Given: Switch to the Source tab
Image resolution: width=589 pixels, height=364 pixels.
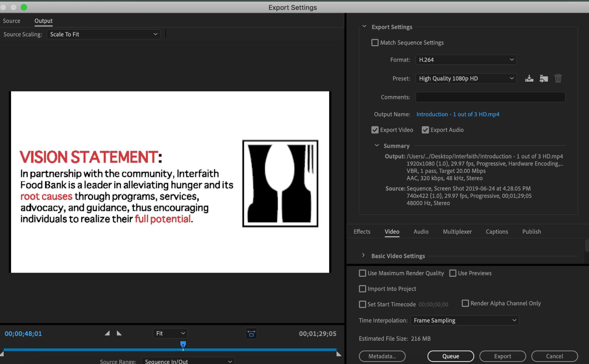Looking at the screenshot, I should click(11, 21).
